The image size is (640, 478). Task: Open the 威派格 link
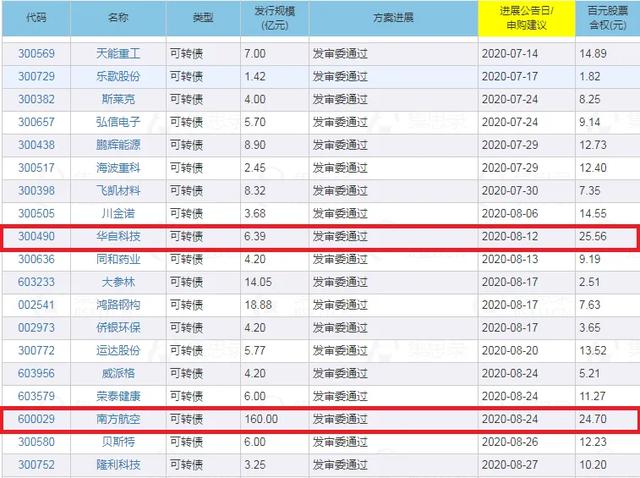click(118, 374)
